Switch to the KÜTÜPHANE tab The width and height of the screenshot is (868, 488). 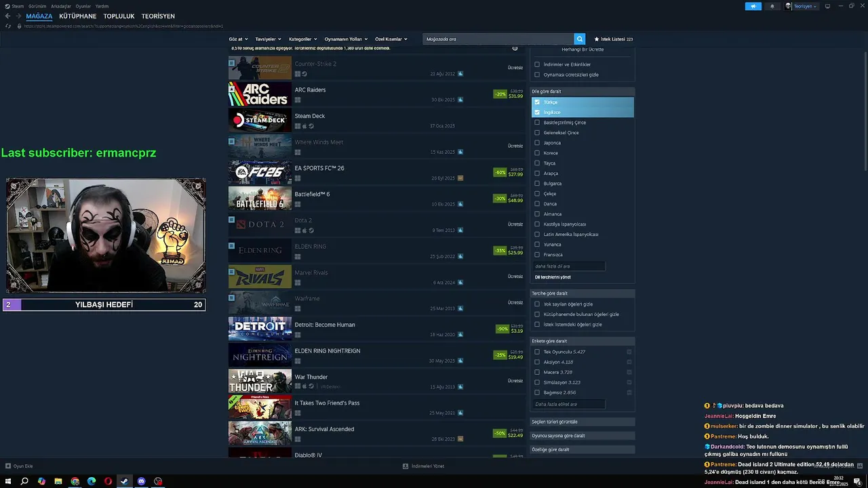[77, 16]
